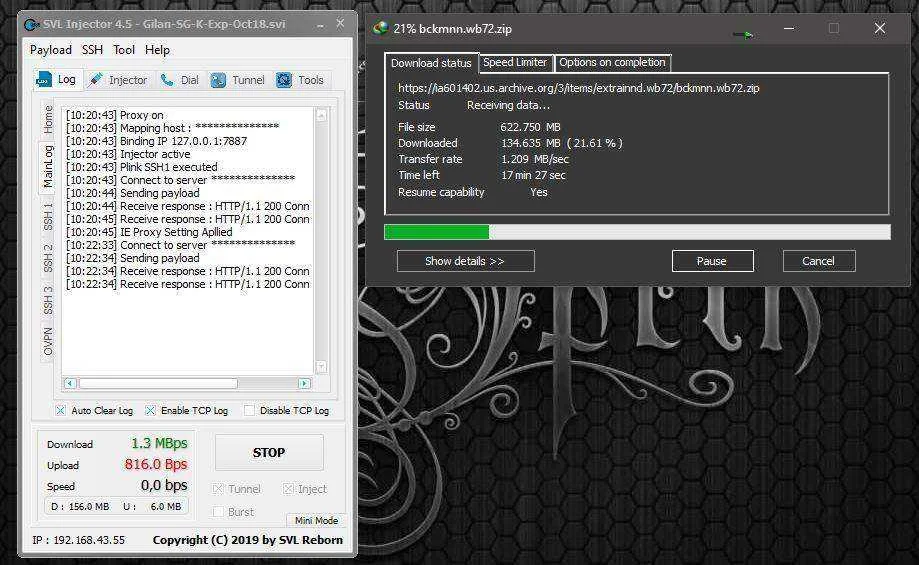Open the Speed Limiter tab

tap(515, 62)
